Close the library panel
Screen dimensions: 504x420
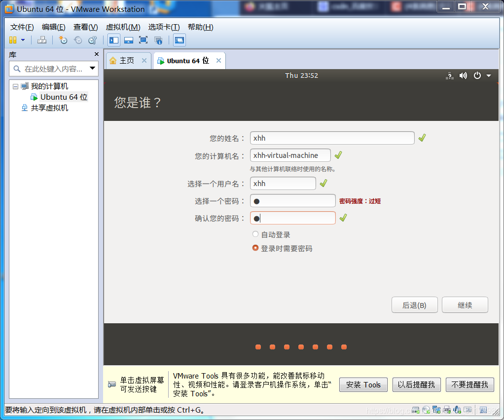pos(97,54)
